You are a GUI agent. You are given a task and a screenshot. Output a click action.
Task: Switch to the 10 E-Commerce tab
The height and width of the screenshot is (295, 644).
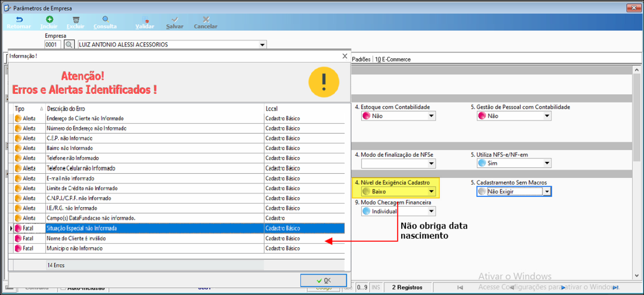(393, 60)
